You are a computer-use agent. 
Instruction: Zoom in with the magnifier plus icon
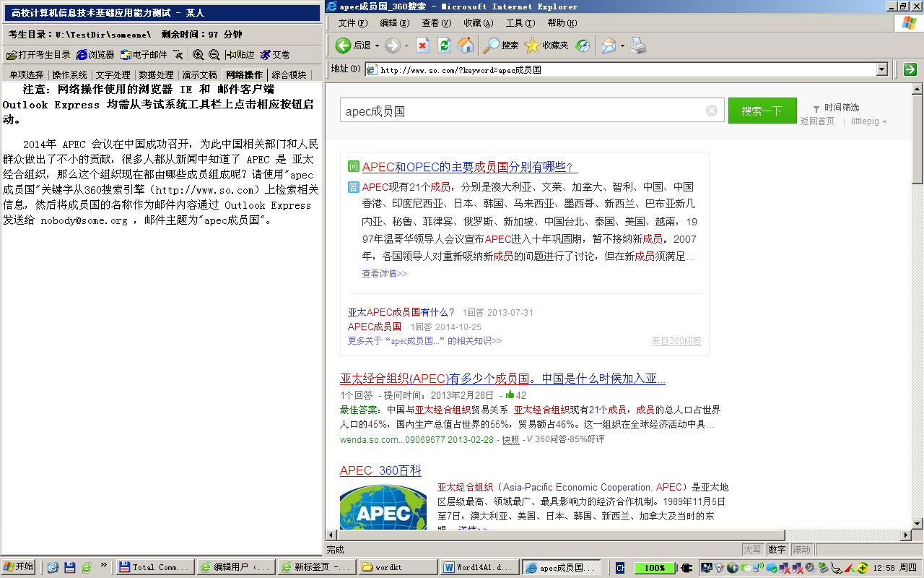point(199,55)
